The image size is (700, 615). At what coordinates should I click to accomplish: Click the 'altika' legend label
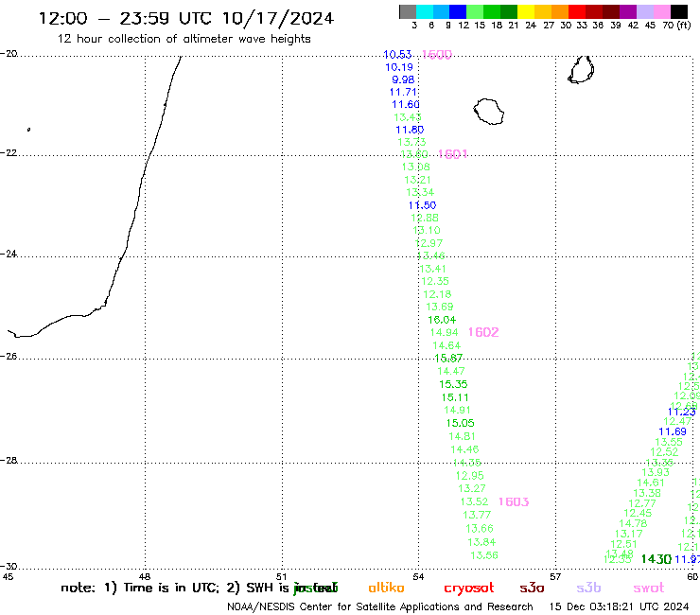(x=386, y=588)
